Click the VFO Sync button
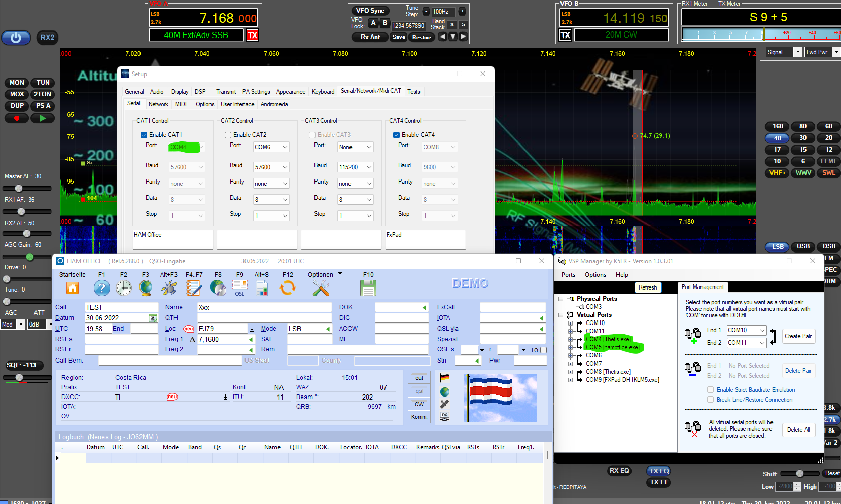The height and width of the screenshot is (504, 841). pyautogui.click(x=370, y=11)
